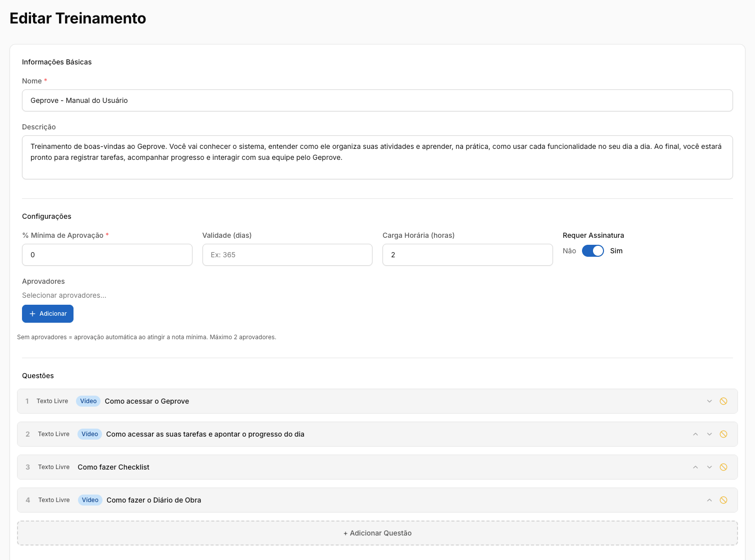This screenshot has height=560, width=755.
Task: Click the 'Não' label of Requer Assinatura
Action: [569, 251]
